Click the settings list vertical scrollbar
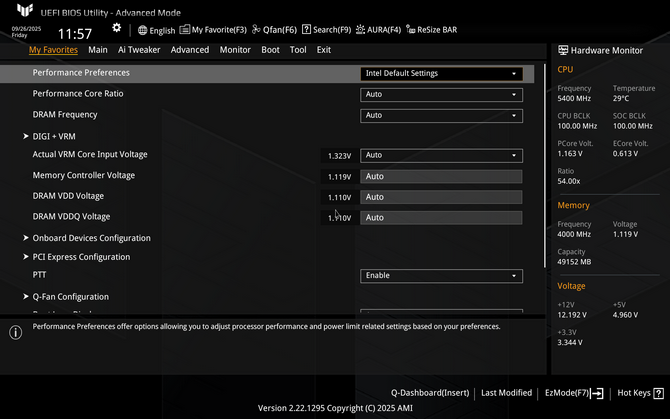This screenshot has height=419, width=670. click(544, 166)
